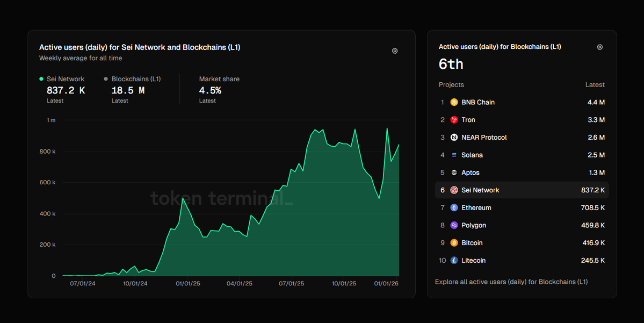Click the Tron logo icon

point(454,120)
